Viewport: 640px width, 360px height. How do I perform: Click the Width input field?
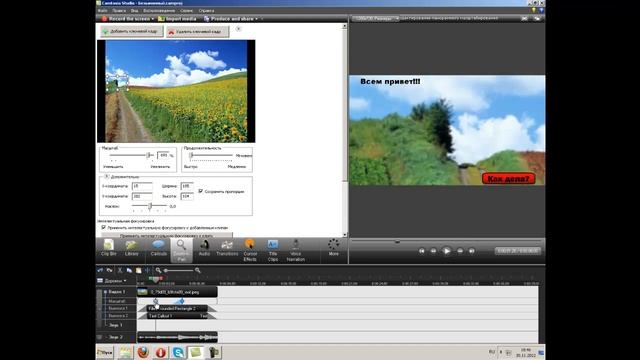point(187,186)
